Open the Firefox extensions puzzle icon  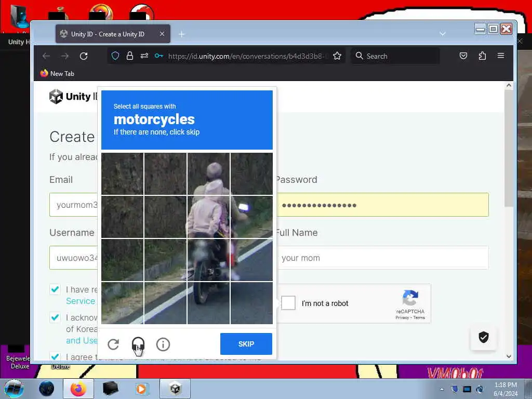click(482, 56)
